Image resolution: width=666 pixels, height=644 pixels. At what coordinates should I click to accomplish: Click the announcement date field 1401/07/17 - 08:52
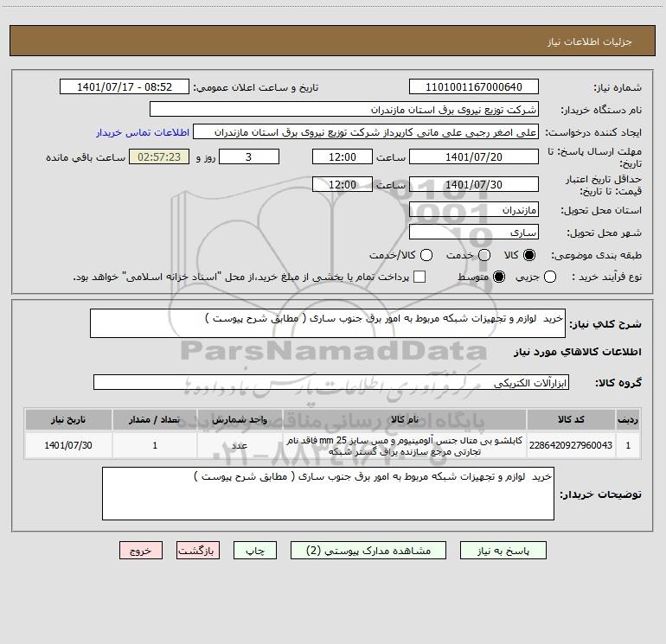(x=125, y=87)
